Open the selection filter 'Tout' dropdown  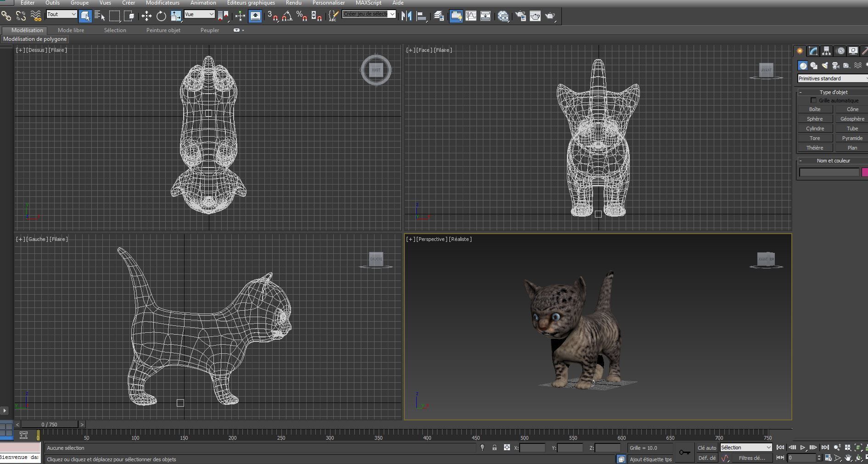point(62,14)
